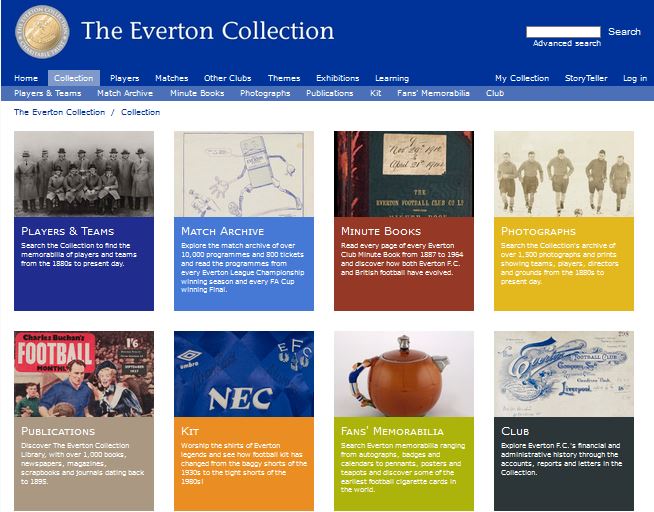Click the Search button in header
This screenshot has width=654, height=512.
tap(624, 32)
